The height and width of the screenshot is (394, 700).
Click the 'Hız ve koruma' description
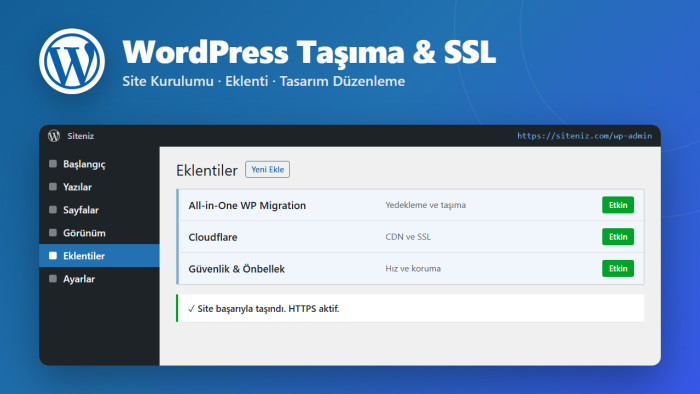pyautogui.click(x=413, y=268)
